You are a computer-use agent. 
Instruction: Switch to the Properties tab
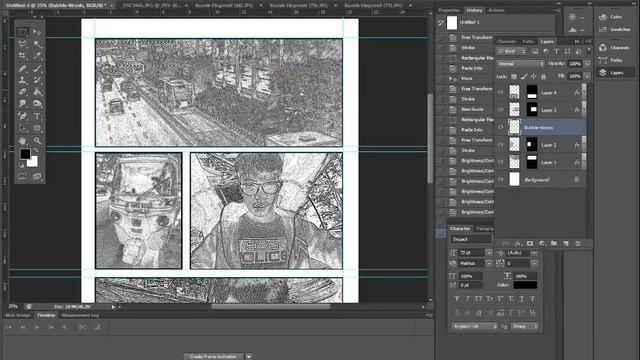point(449,10)
